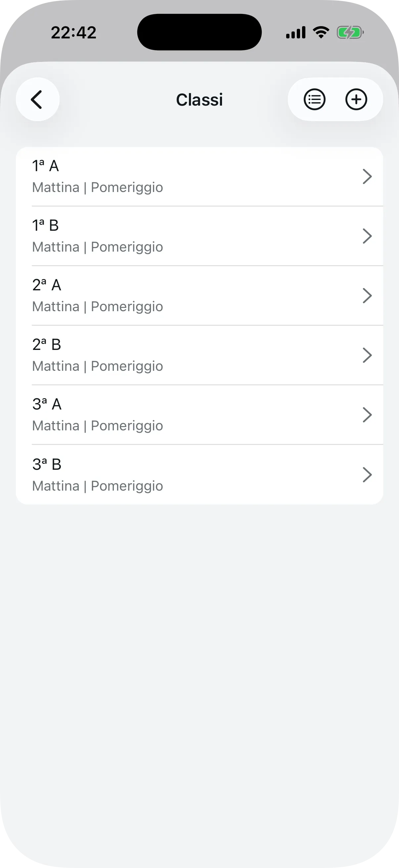Tap the cellular signal bars
Image resolution: width=399 pixels, height=868 pixels.
point(296,32)
